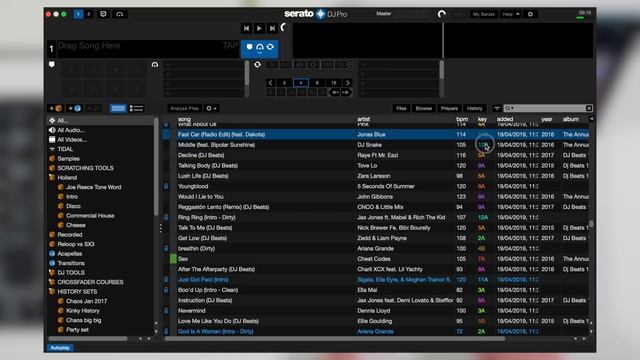Open cue points tab in blue panel
640x360 pixels.
[249, 47]
